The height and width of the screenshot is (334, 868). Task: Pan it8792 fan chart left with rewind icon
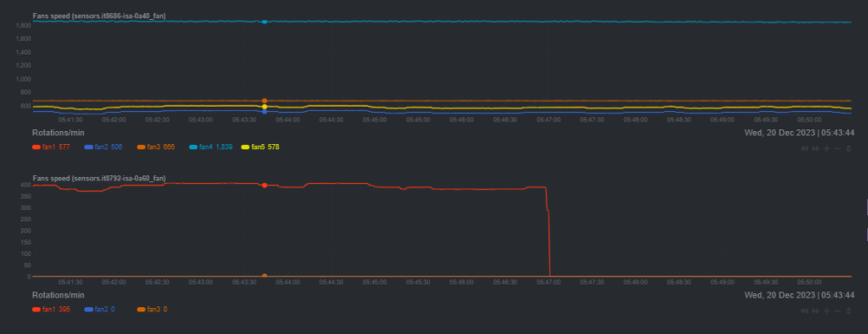pyautogui.click(x=805, y=311)
